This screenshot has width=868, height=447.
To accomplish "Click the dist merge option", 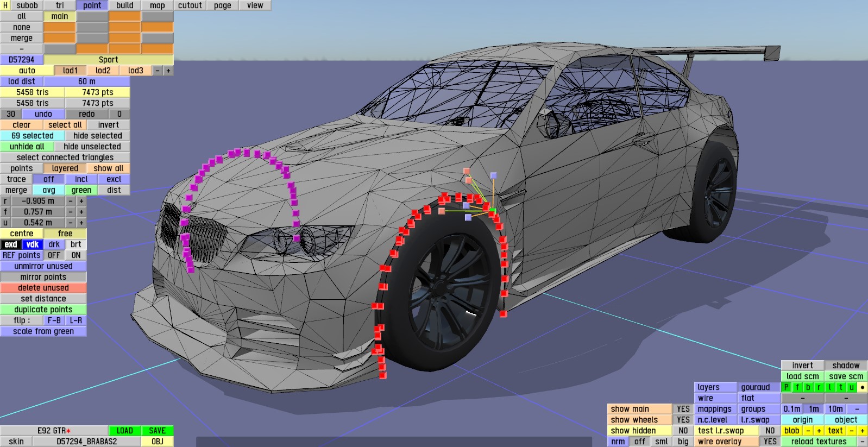I will pos(114,190).
